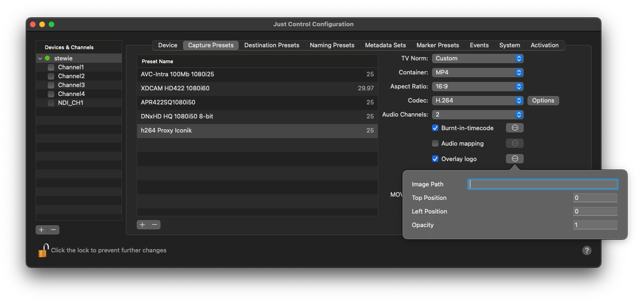Select preset APR422SQ1080i50
Screen dimensions: 644x302
pyautogui.click(x=257, y=103)
